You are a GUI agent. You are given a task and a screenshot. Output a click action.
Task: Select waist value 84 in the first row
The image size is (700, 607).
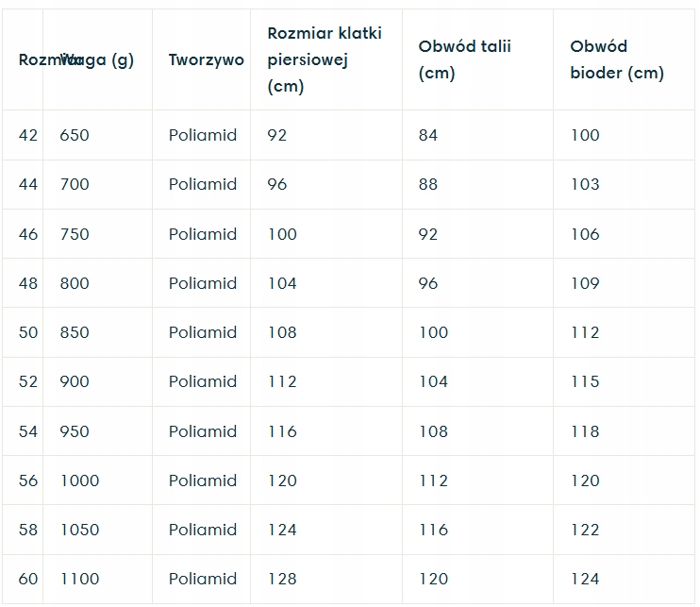(428, 135)
